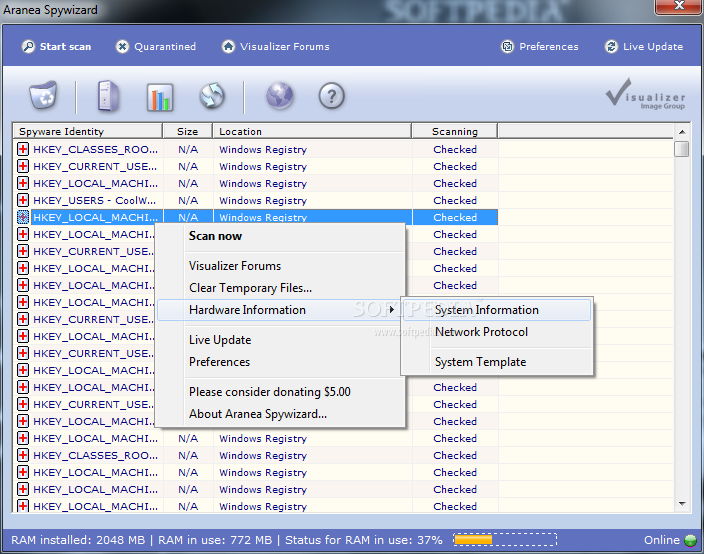Click Please consider donating $5.00

point(280,392)
